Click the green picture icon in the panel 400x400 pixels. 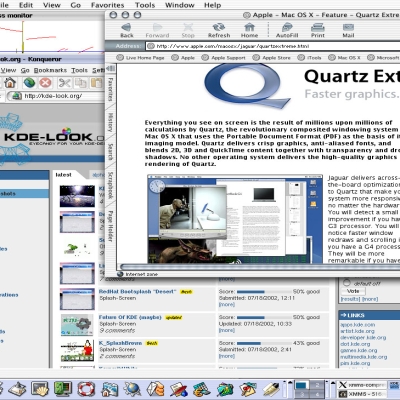coord(225,389)
